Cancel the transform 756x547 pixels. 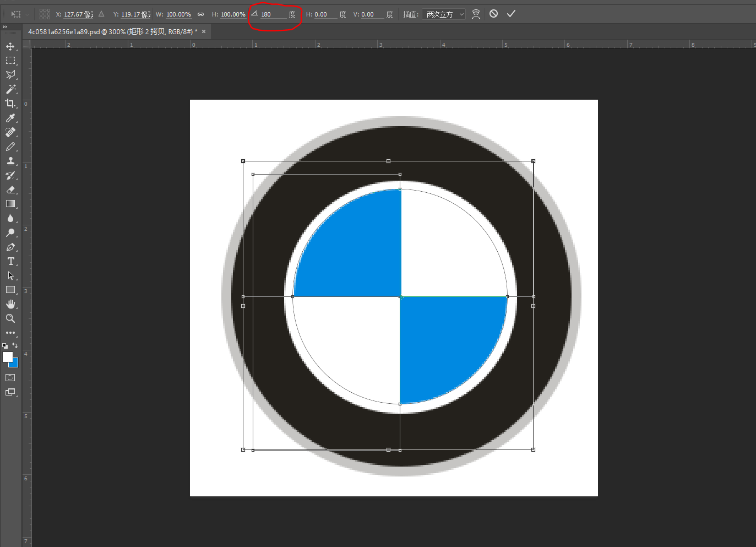[494, 14]
